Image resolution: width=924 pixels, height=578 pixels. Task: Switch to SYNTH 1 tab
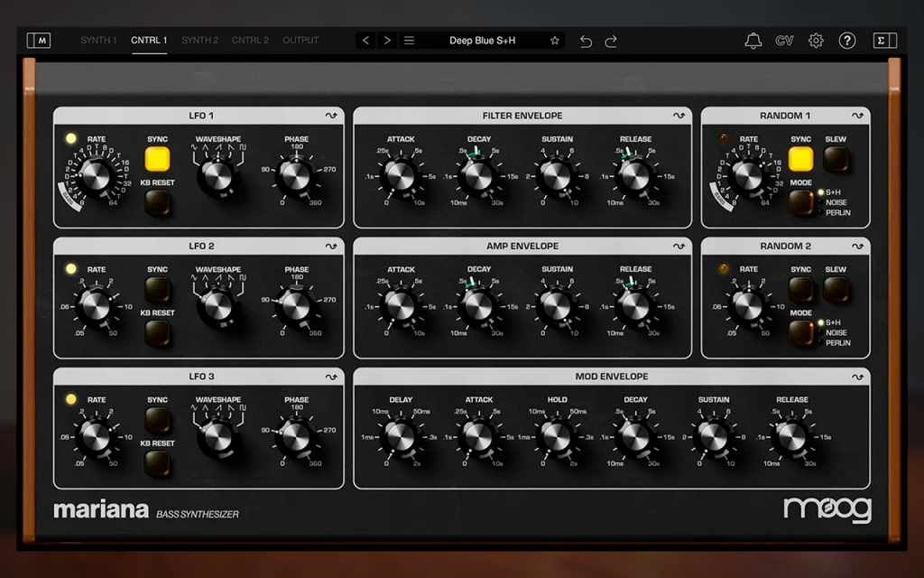98,40
